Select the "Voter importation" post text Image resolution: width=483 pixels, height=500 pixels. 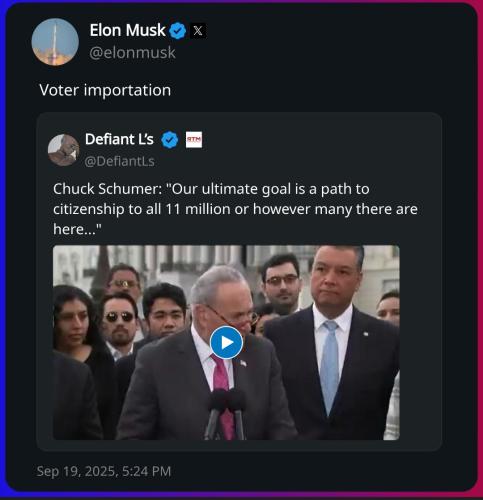105,90
